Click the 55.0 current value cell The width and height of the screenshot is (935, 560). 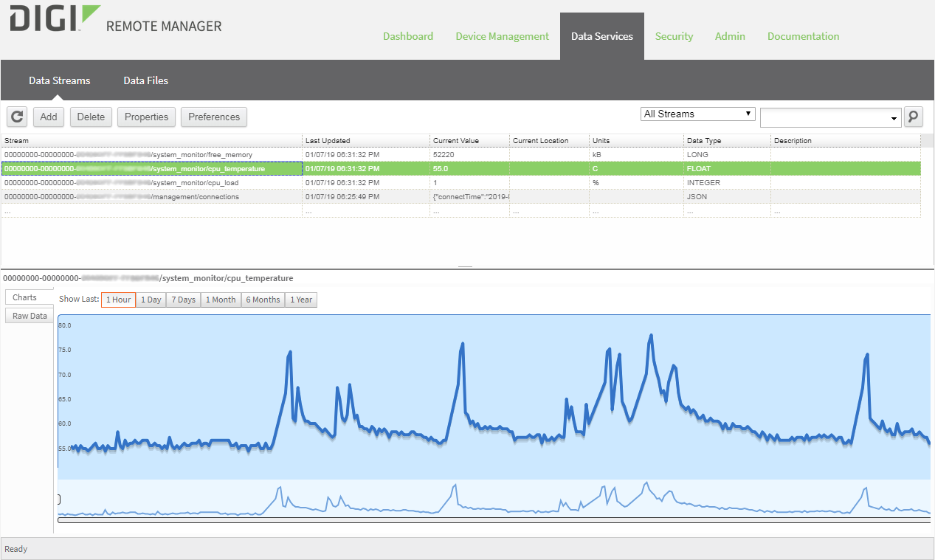(470, 168)
